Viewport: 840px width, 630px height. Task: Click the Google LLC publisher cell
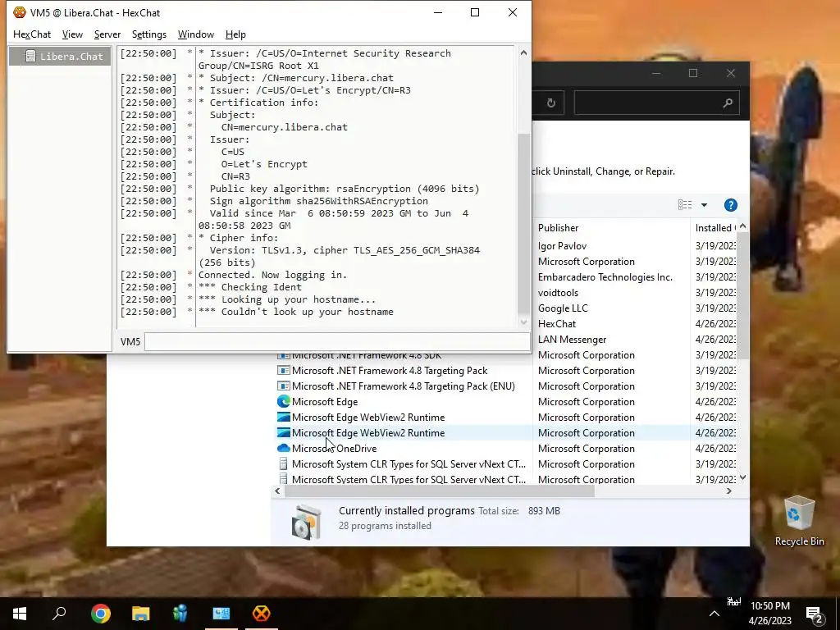pyautogui.click(x=563, y=308)
